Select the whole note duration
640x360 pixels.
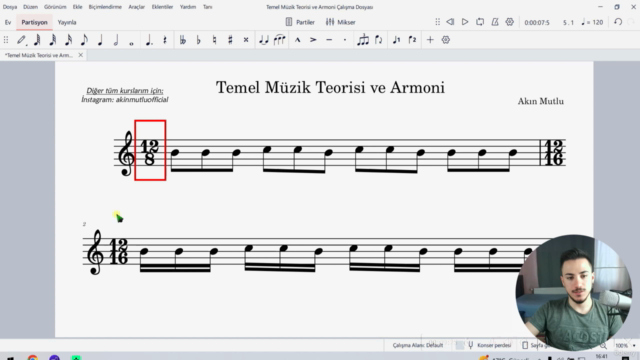click(131, 42)
